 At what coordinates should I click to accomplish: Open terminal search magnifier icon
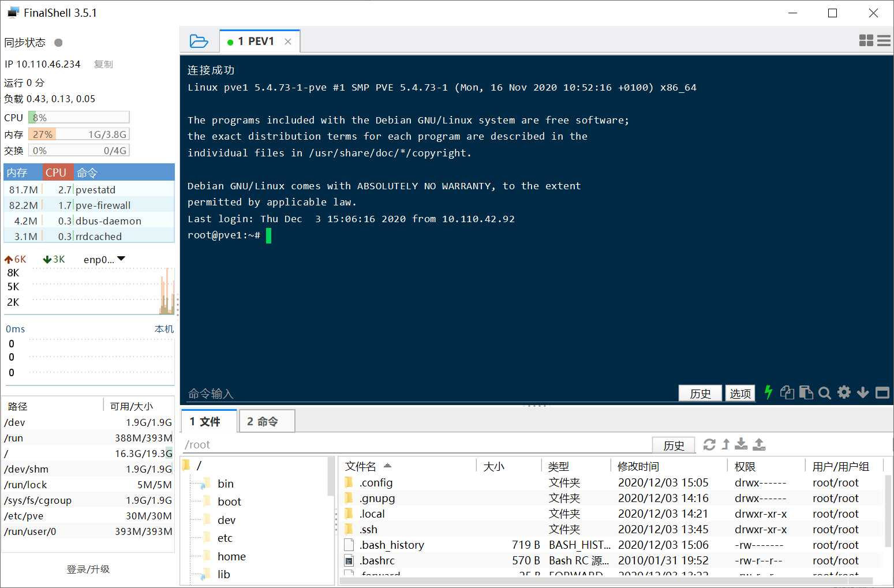click(x=825, y=393)
